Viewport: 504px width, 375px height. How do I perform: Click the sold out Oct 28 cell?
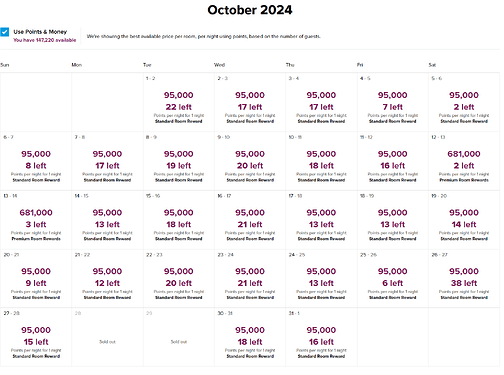[107, 337]
